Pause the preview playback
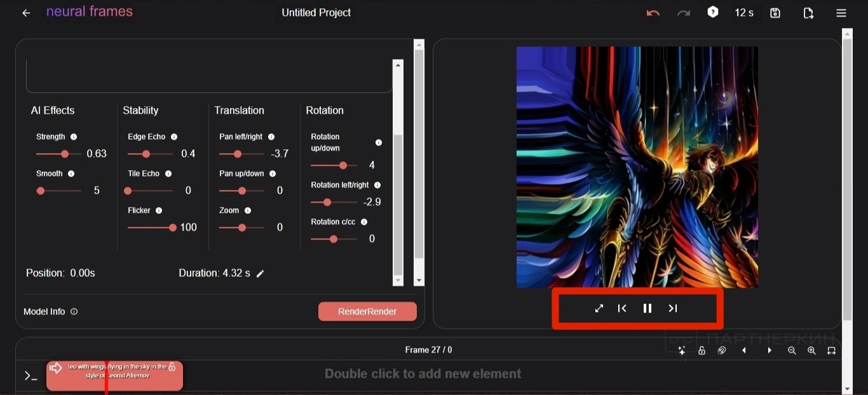Screen dimensions: 868x395 coord(648,308)
